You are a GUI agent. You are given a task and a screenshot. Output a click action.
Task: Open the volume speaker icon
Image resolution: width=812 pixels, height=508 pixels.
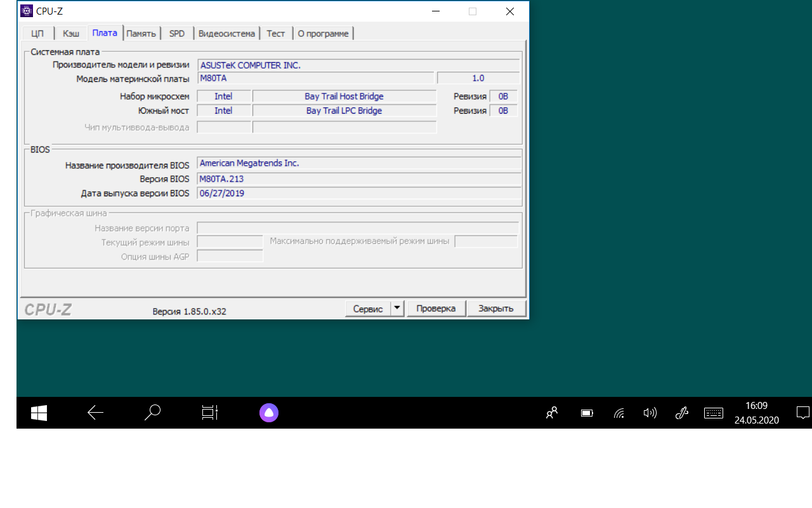tap(650, 413)
